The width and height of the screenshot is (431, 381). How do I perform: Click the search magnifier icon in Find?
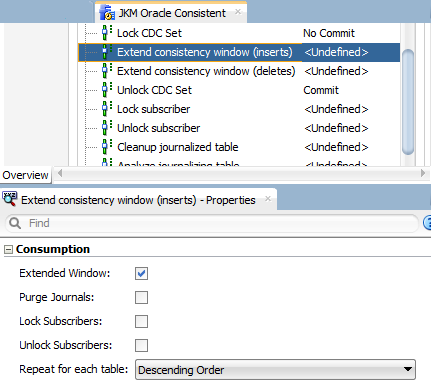(x=15, y=223)
